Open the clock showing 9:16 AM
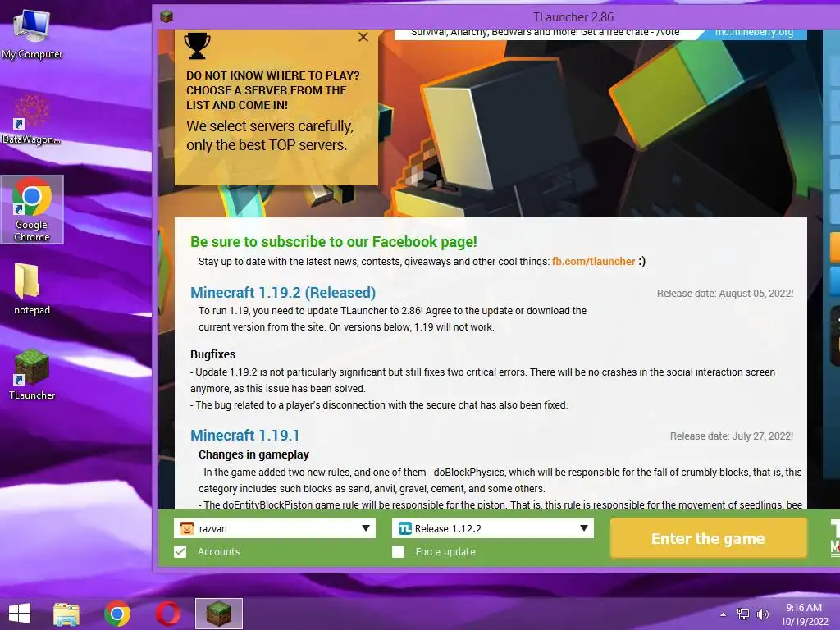This screenshot has width=840, height=630. click(x=804, y=608)
